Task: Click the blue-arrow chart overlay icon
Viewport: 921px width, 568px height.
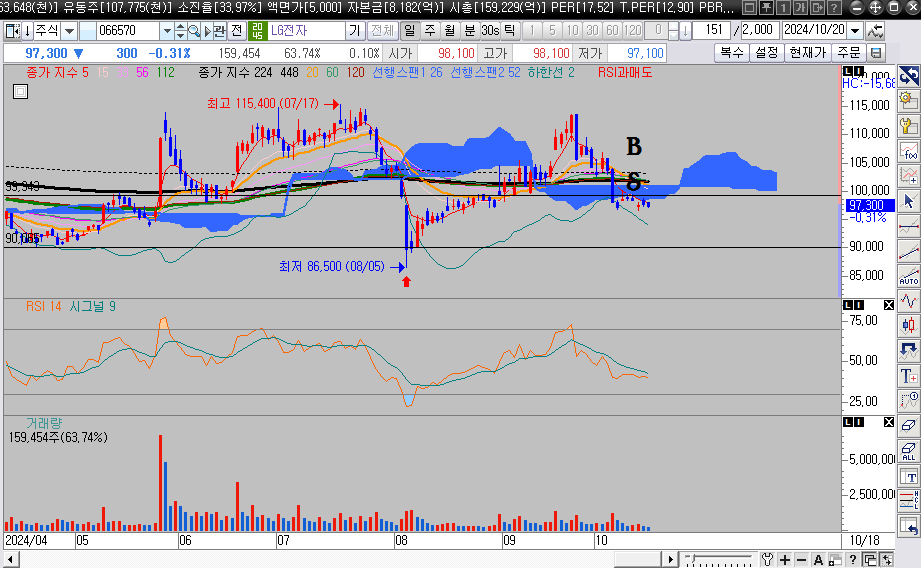Action: (x=909, y=351)
